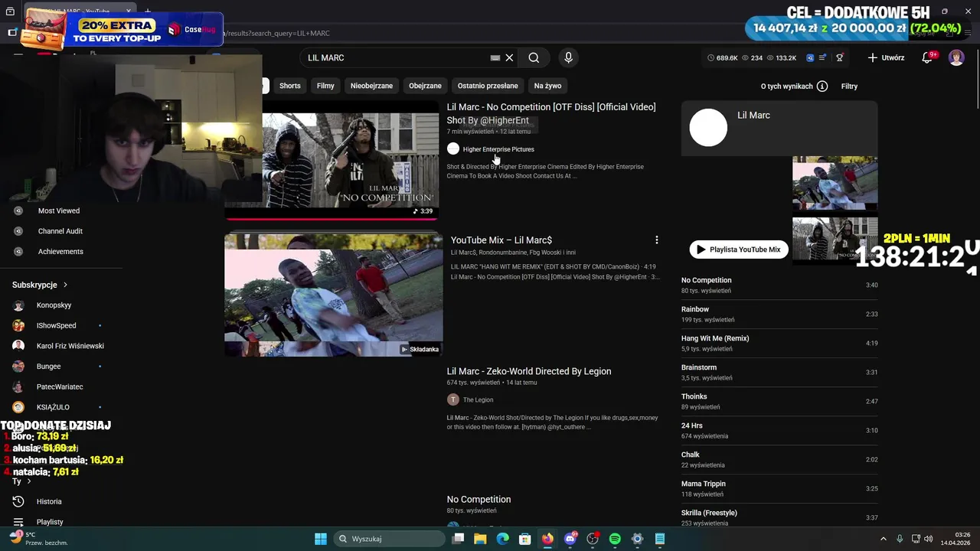Open PatecWariatec subscription channel

(x=60, y=386)
